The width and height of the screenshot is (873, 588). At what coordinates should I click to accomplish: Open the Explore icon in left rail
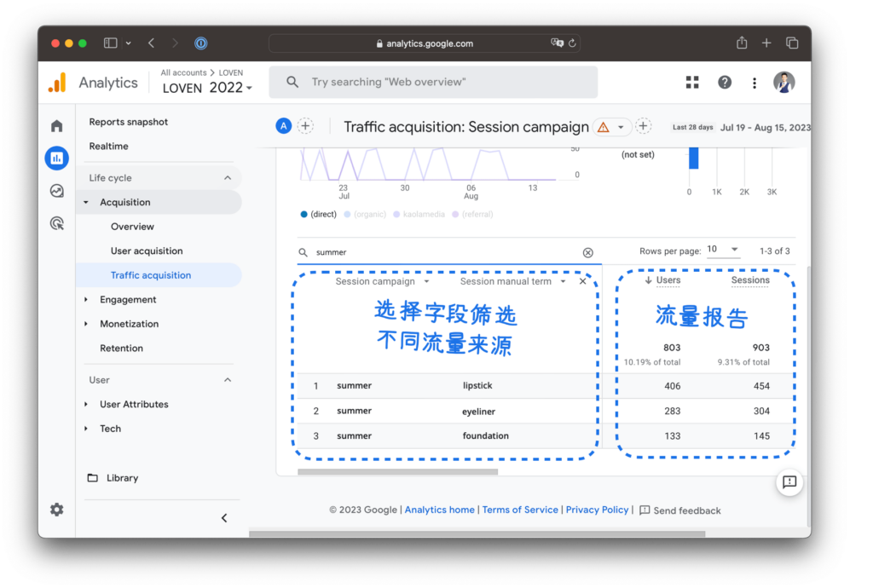click(x=57, y=191)
